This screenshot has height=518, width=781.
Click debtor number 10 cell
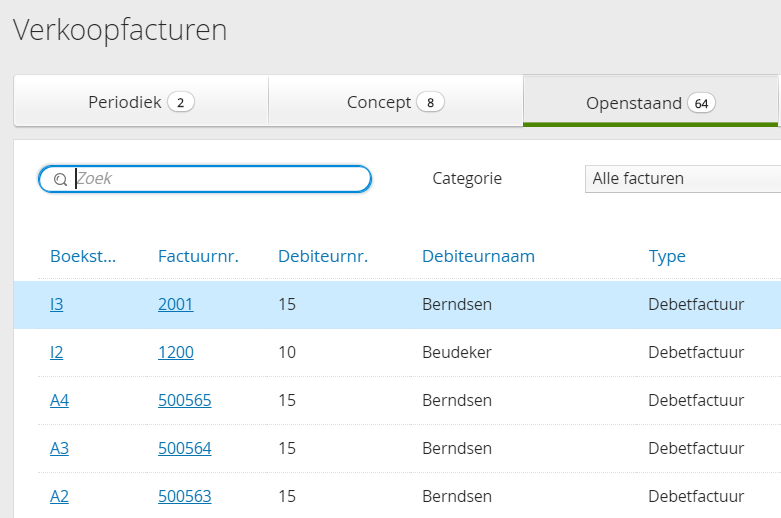pyautogui.click(x=287, y=352)
